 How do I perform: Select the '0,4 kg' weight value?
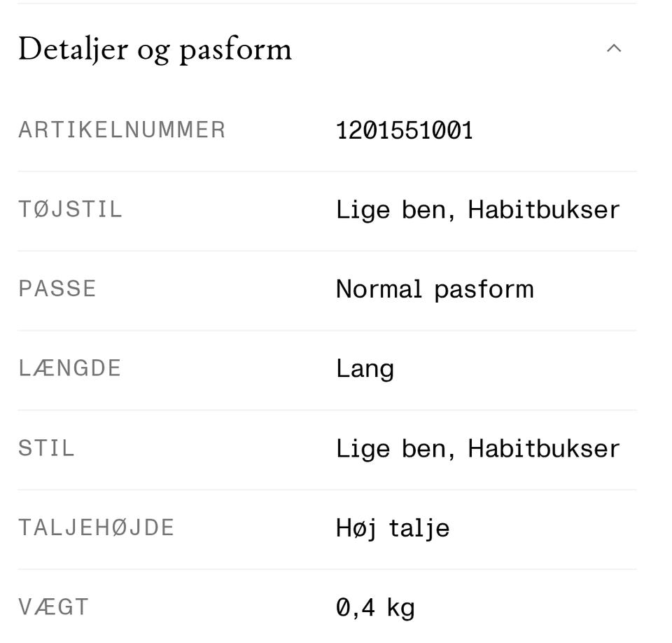375,607
